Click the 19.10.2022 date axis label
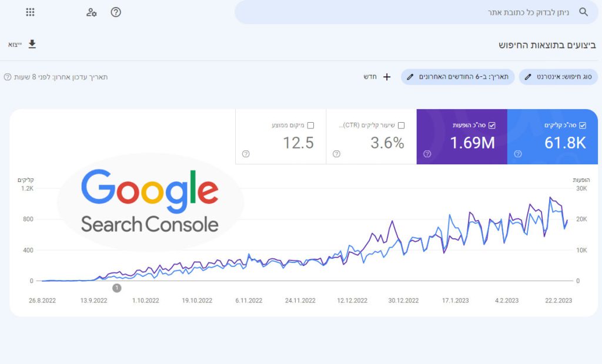The width and height of the screenshot is (602, 364). click(197, 301)
